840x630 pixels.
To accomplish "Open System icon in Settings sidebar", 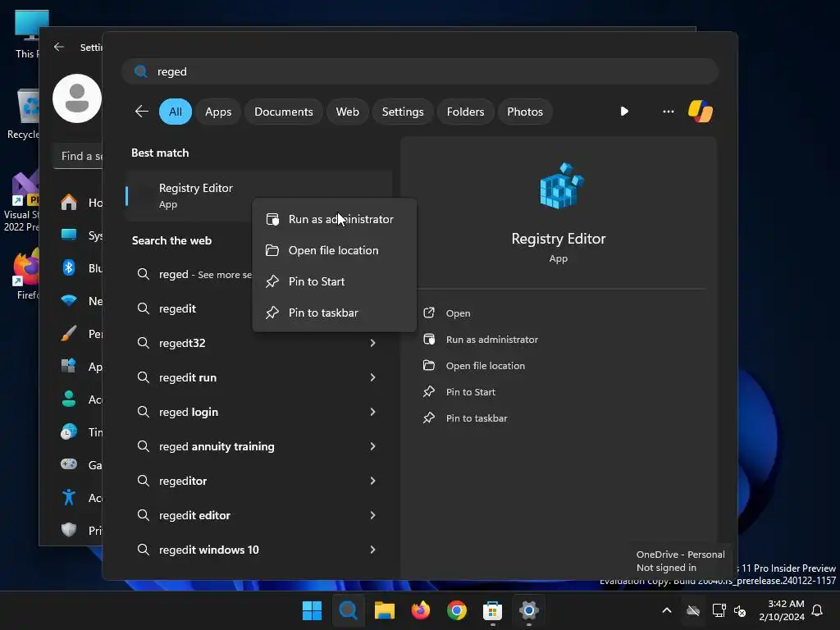I will tap(69, 235).
